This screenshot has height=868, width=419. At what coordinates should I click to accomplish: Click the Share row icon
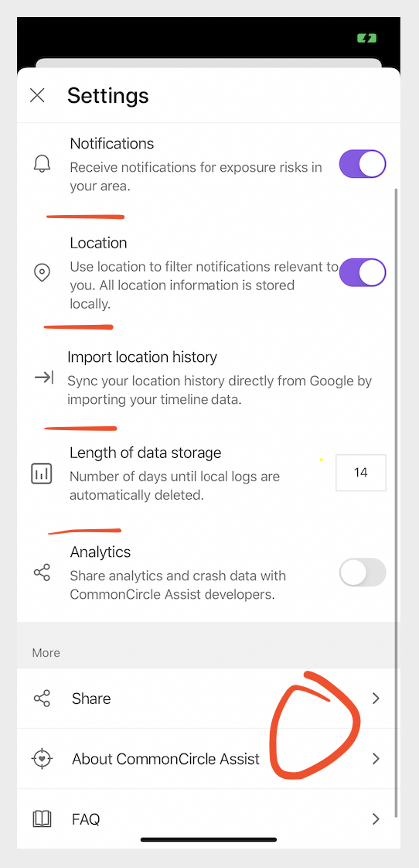point(42,699)
